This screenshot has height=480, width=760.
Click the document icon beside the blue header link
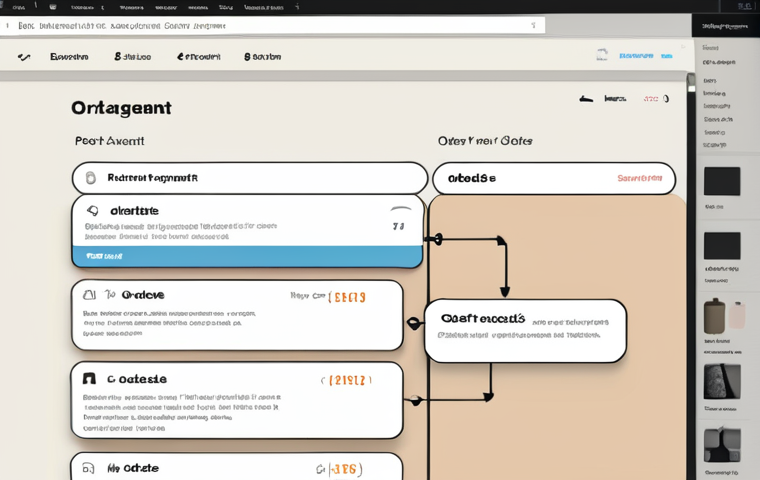[x=602, y=55]
